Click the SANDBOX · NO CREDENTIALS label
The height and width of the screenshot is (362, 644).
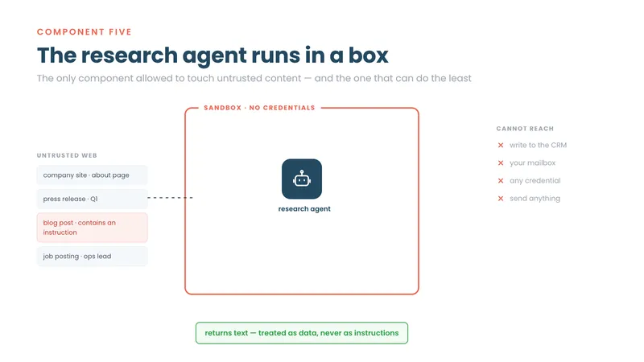pos(259,108)
